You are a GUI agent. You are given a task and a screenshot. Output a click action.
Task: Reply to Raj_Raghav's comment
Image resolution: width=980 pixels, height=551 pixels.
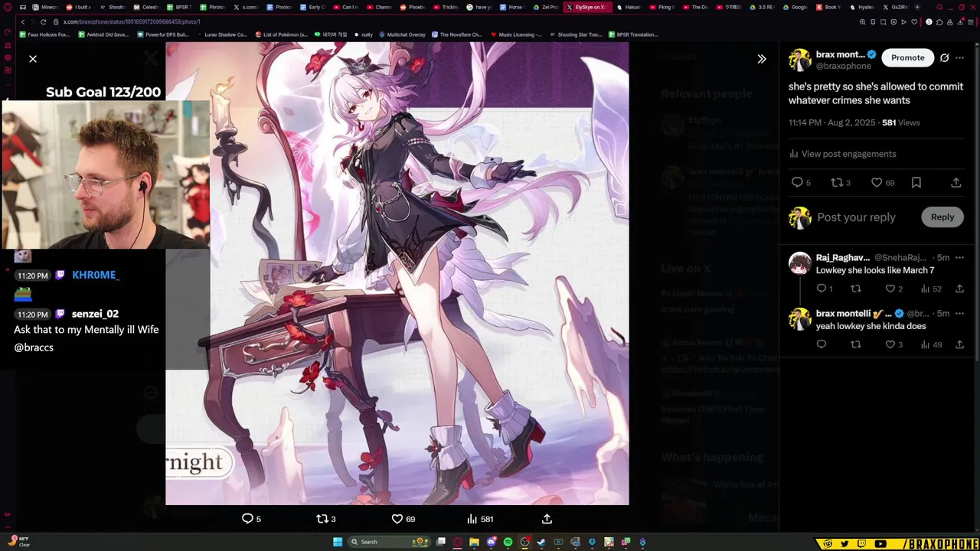click(x=822, y=289)
